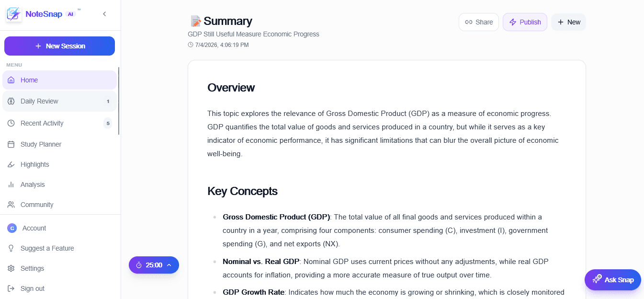Open the Ask Snap assistant
This screenshot has height=299, width=644.
click(613, 280)
